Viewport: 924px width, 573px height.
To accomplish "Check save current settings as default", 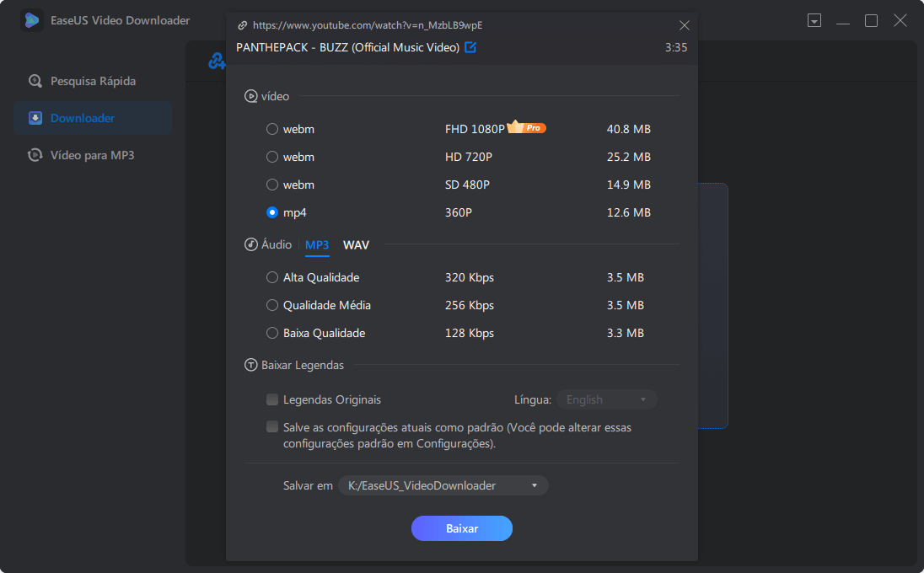I will click(272, 427).
